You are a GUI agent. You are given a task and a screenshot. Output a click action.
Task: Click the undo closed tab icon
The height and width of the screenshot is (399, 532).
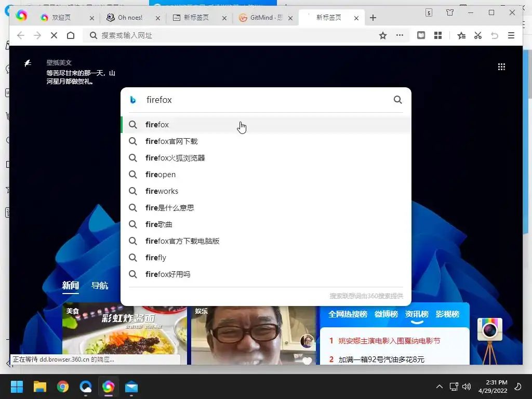pyautogui.click(x=495, y=36)
